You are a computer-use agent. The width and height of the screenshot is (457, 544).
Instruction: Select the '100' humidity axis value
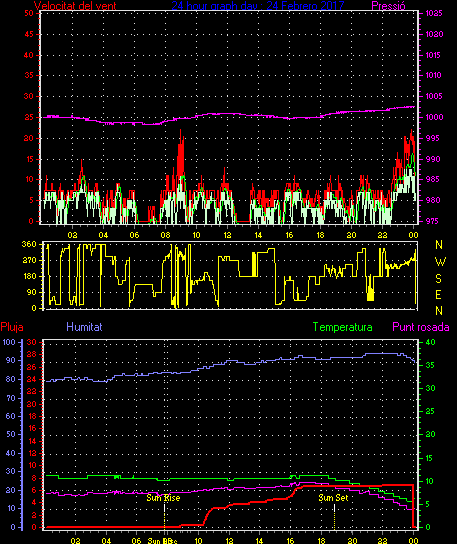(9, 342)
